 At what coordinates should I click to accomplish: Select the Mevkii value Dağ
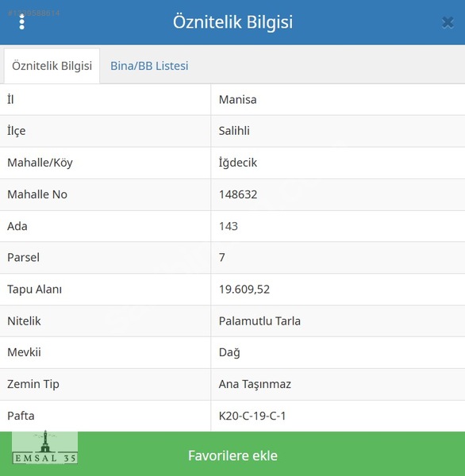click(229, 352)
